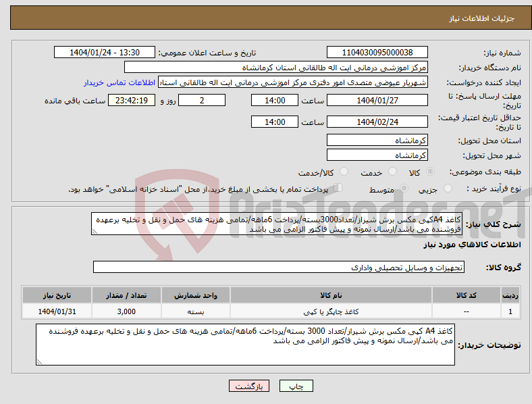Click general need description text area
532x404 pixels.
pos(277,224)
